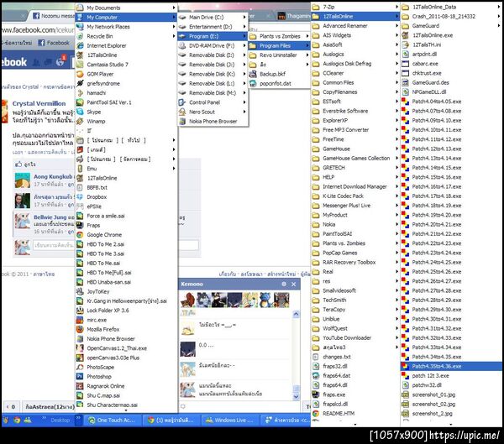Image resolution: width=504 pixels, height=444 pixels.
Task: Launch PaintTool SAI Ver.1
Action: (108, 102)
